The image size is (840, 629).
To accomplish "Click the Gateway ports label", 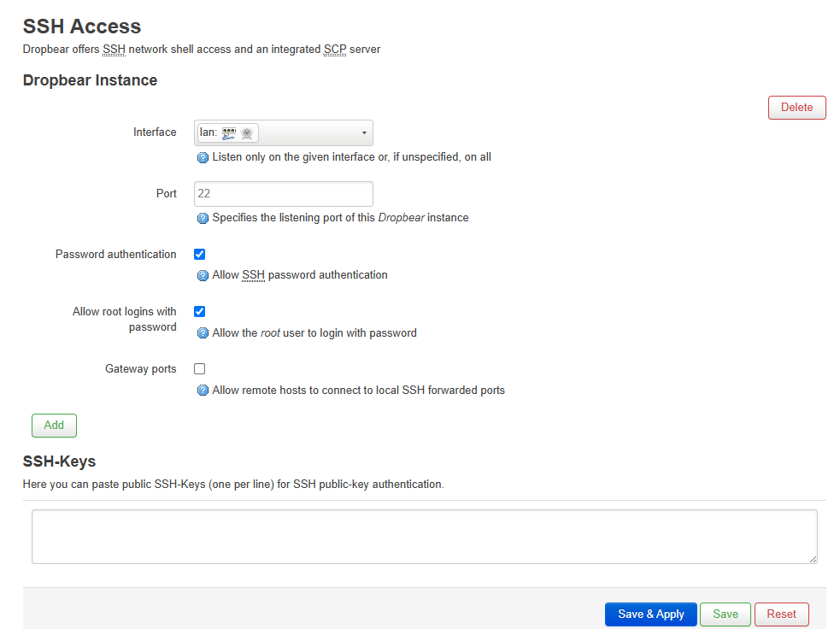I will (140, 369).
